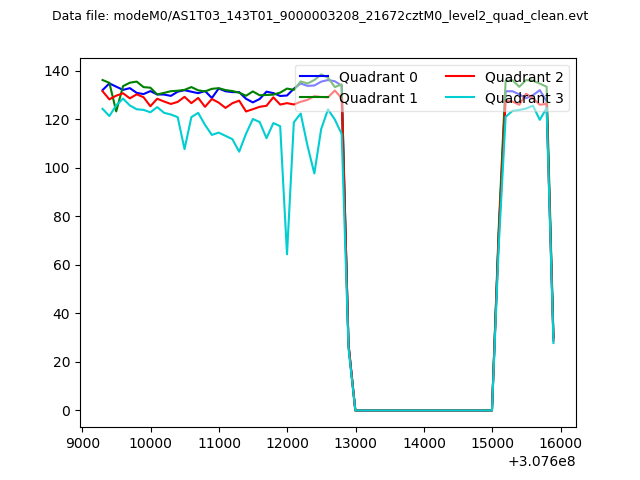Click the 0 y-axis tick label
Viewport: 640px width, 480px height.
pyautogui.click(x=64, y=411)
